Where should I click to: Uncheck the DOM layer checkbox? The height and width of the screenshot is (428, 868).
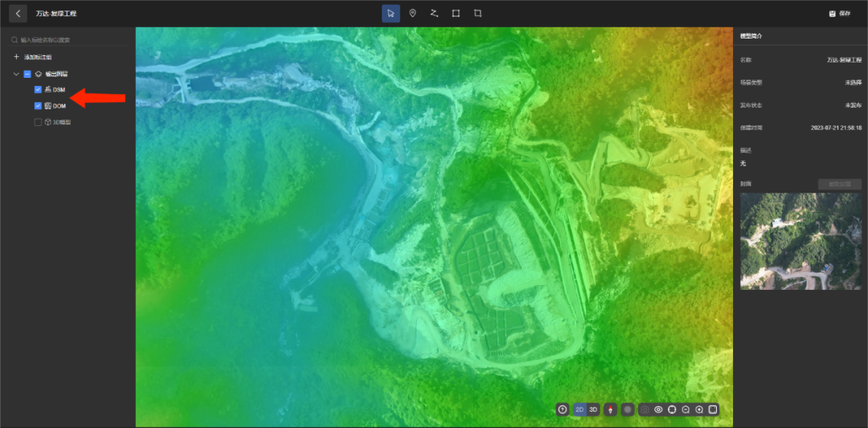pos(39,106)
